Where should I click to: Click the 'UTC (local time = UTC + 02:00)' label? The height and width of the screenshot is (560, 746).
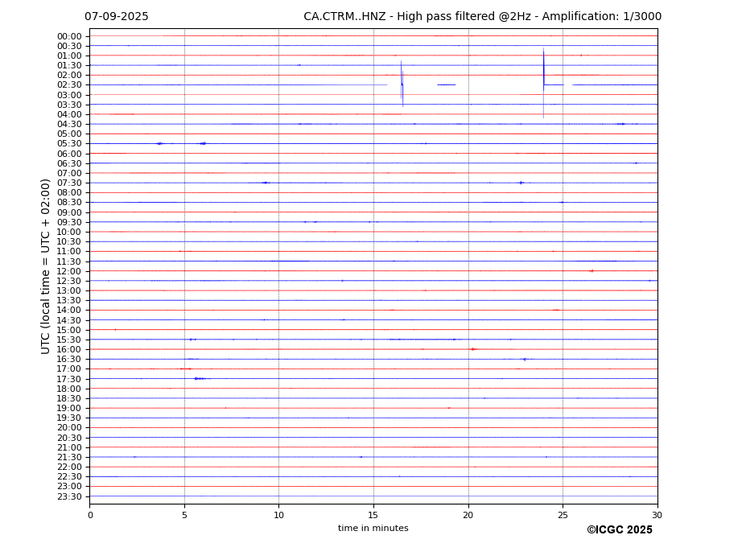pyautogui.click(x=46, y=266)
